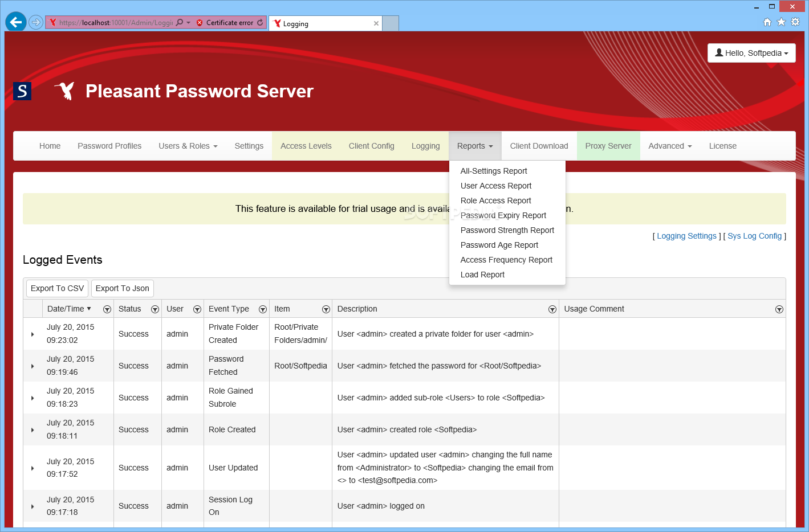Open filter for Usage Comment column
Viewport: 809px width, 532px height.
pos(779,309)
